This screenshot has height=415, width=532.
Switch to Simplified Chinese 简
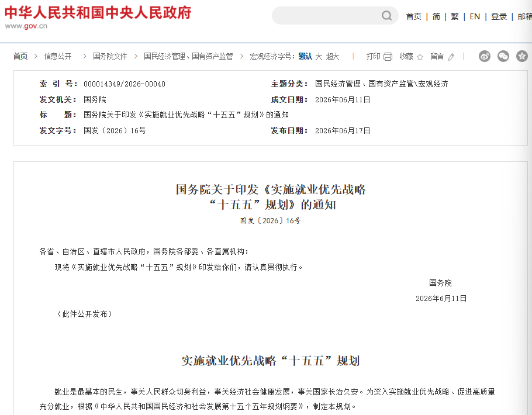[436, 16]
